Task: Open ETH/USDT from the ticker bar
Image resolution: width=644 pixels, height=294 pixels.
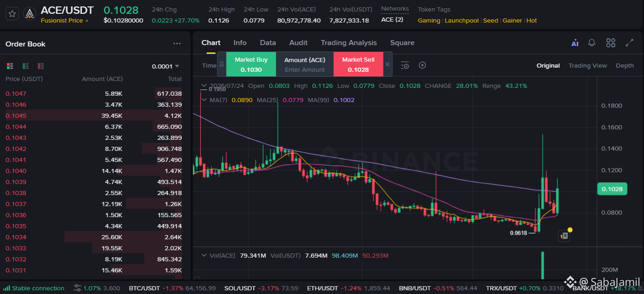Action: (348, 288)
